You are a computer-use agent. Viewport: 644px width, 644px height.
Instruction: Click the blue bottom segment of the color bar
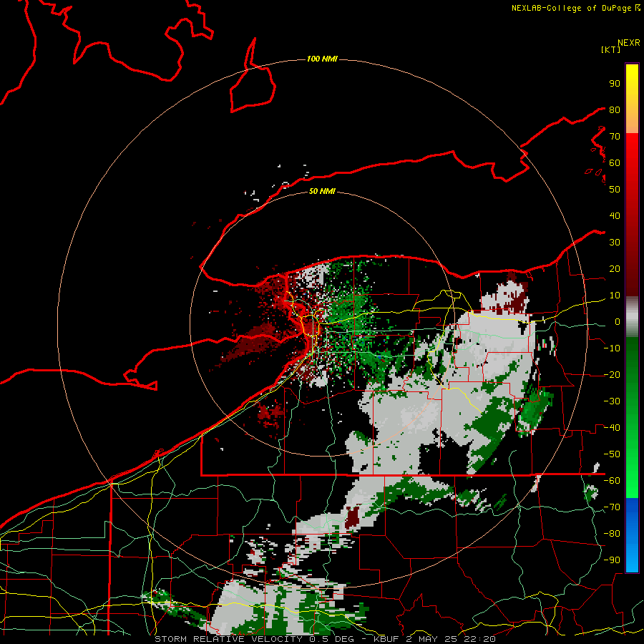pos(632,535)
